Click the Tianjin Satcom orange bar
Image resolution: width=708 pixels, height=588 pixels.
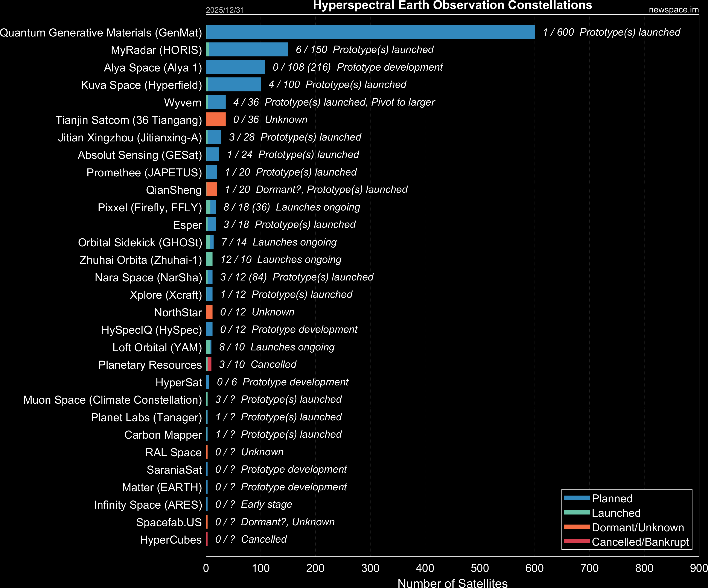point(216,119)
